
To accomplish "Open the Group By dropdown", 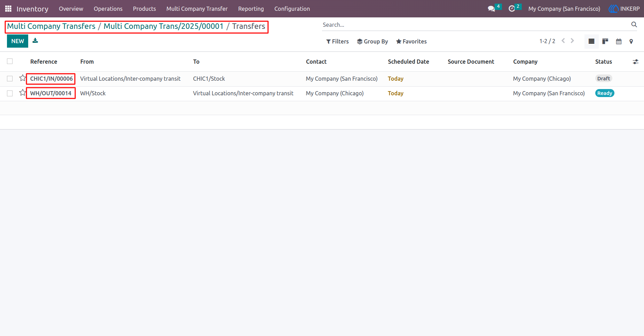I will (372, 41).
